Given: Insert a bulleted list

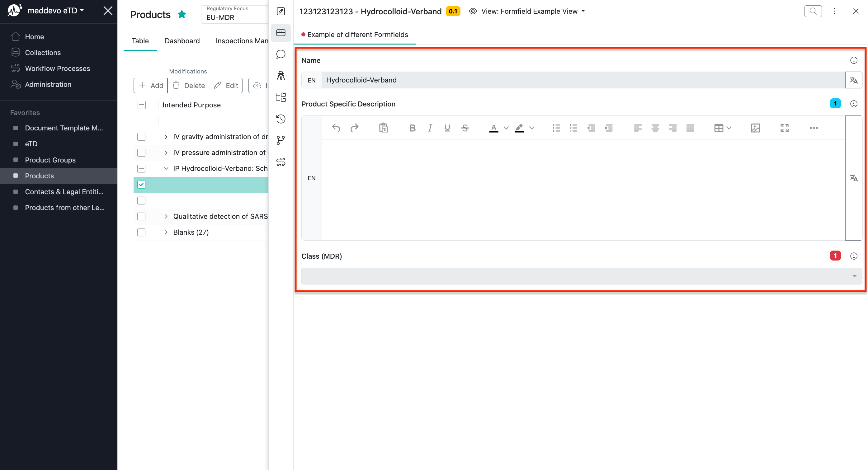Looking at the screenshot, I should [x=556, y=128].
